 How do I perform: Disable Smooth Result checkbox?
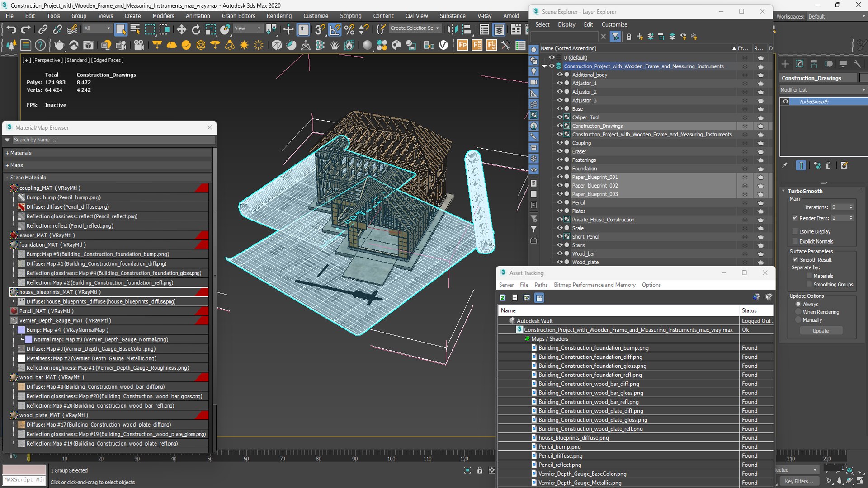tap(795, 260)
